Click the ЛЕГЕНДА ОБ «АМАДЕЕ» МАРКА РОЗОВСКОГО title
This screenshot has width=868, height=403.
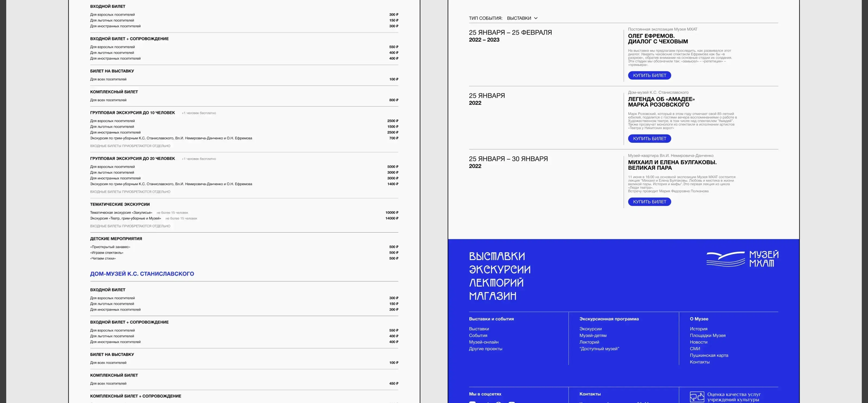pos(661,102)
